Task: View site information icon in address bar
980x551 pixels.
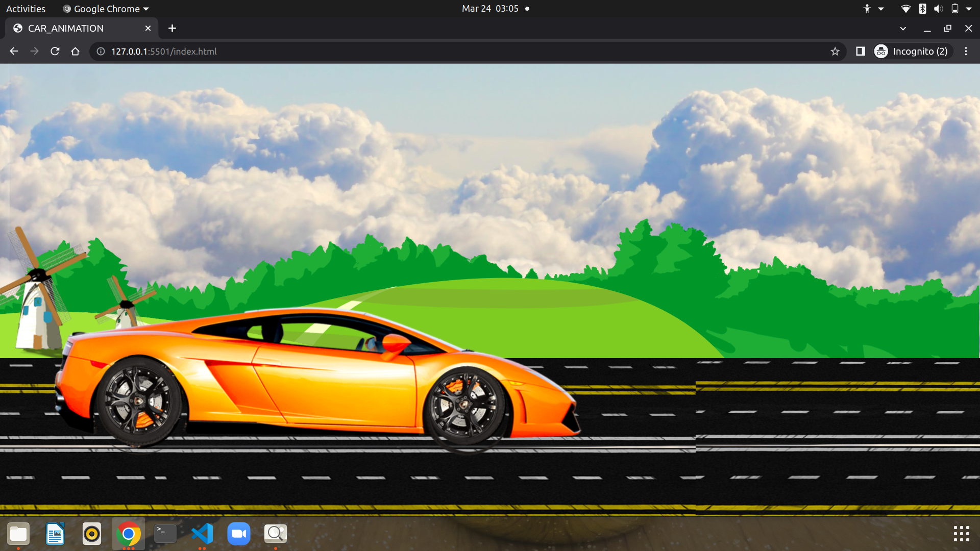Action: (101, 51)
